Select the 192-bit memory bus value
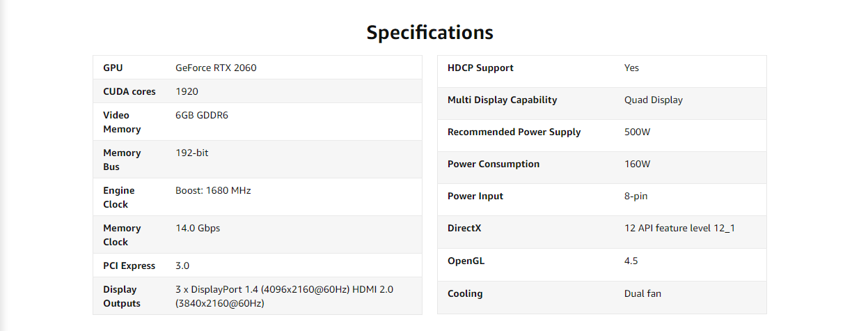Screen dimensions: 868x331 click(x=191, y=153)
